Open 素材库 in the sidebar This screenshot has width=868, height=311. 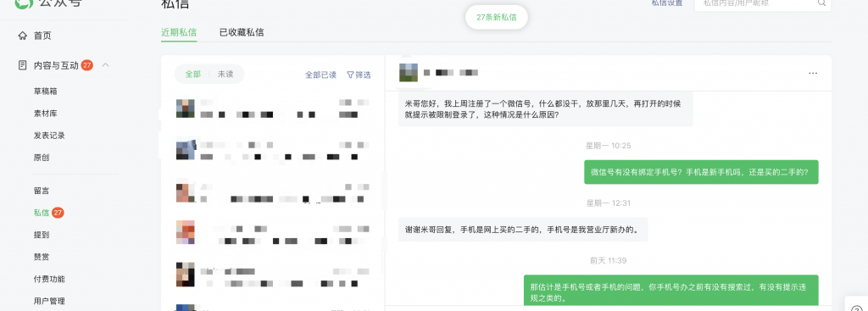[x=46, y=114]
